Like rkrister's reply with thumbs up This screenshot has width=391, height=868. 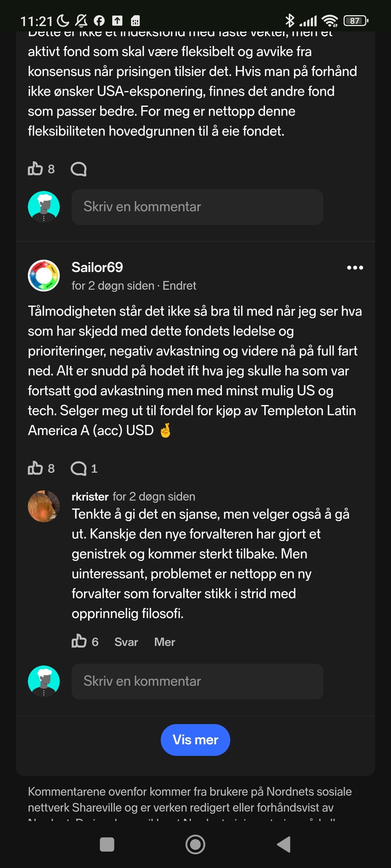coord(79,641)
